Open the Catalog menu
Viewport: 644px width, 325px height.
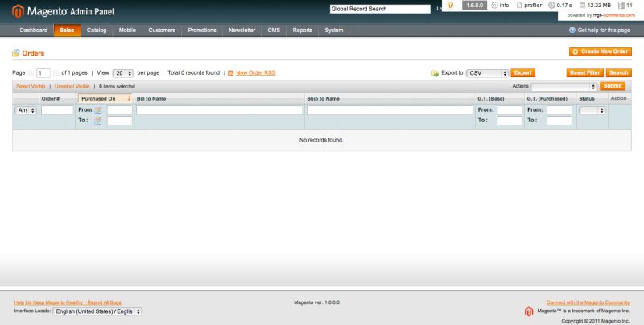click(97, 30)
